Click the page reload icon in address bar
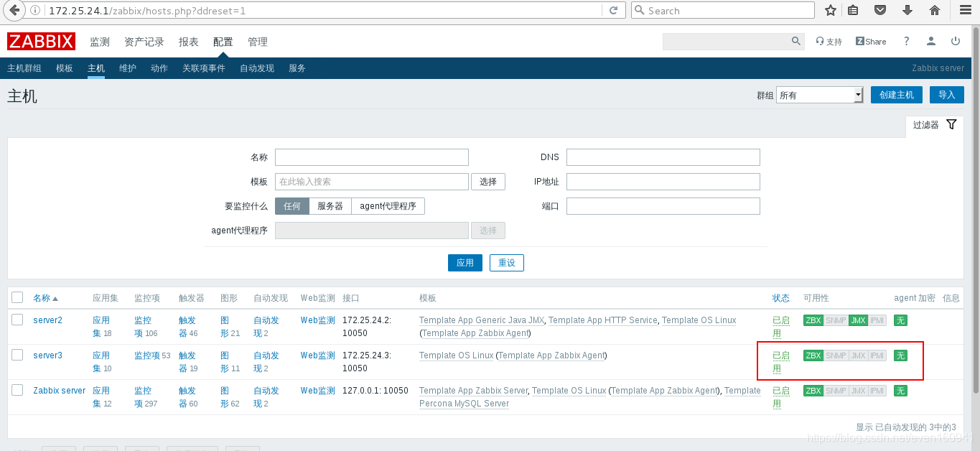Screen dimensions: 980x451 (x=613, y=10)
